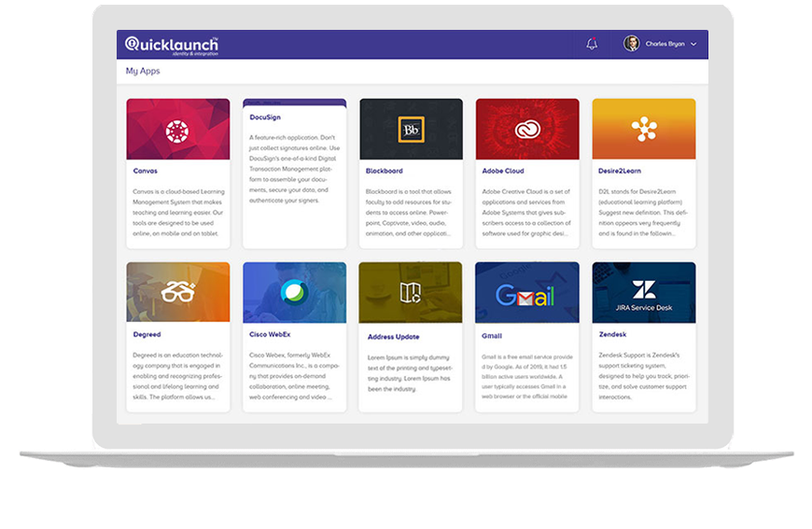Click the Zendesk JIRA Service Desk icon
This screenshot has width=812, height=529.
[x=644, y=296]
